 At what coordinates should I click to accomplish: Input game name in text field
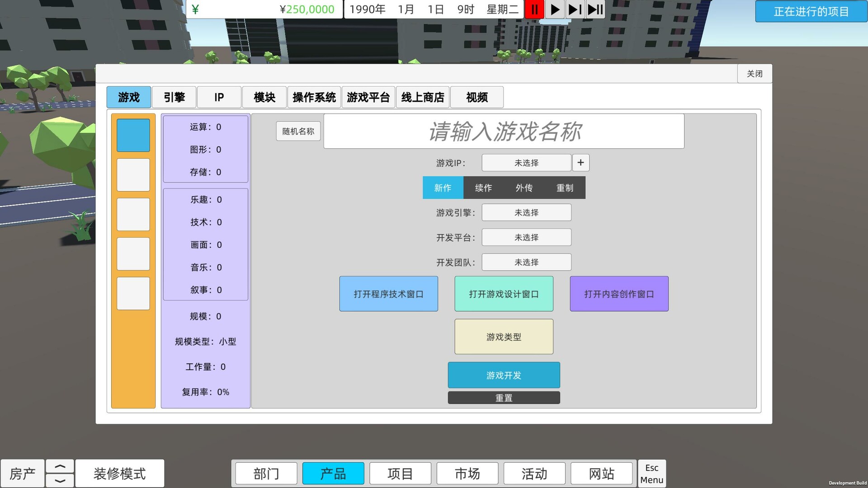coord(504,131)
